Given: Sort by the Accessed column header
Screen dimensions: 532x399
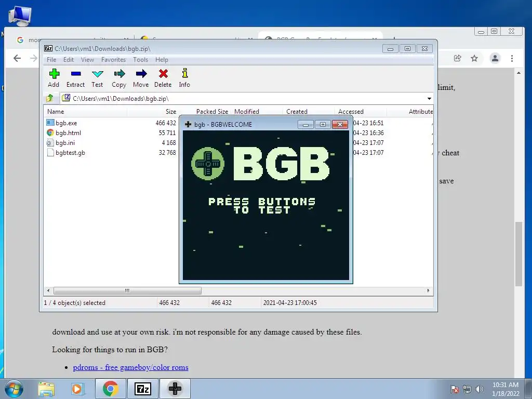Looking at the screenshot, I should tap(361, 112).
